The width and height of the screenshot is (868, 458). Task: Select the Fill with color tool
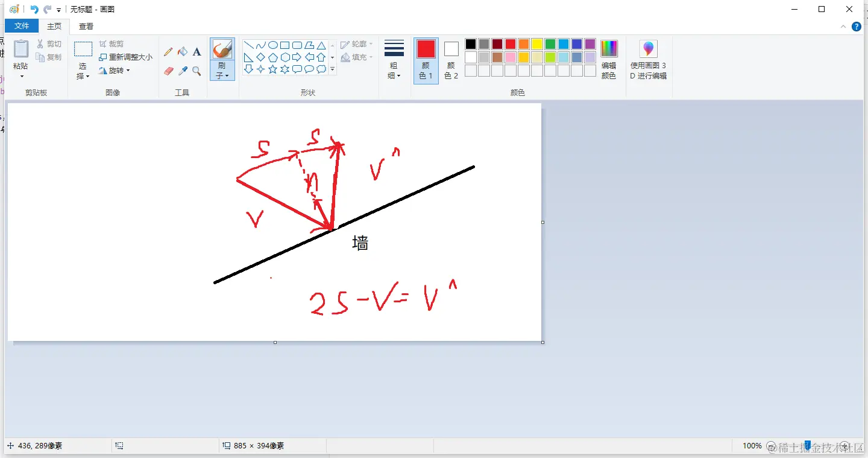[x=182, y=51]
